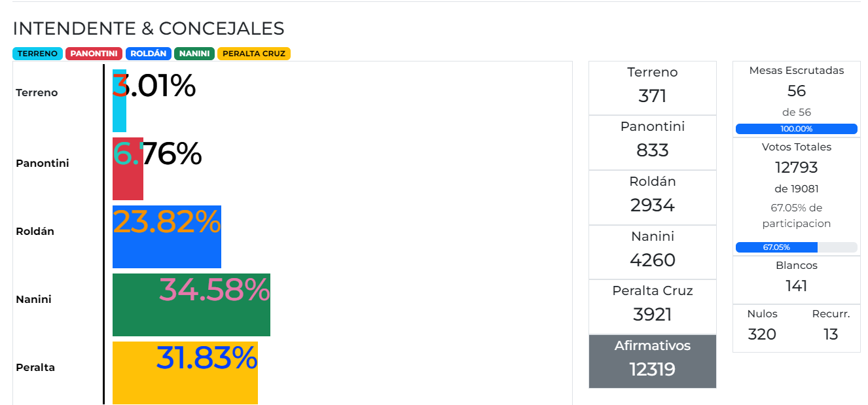This screenshot has height=405, width=868.
Task: Select the Blancos 141 count card
Action: 796,277
